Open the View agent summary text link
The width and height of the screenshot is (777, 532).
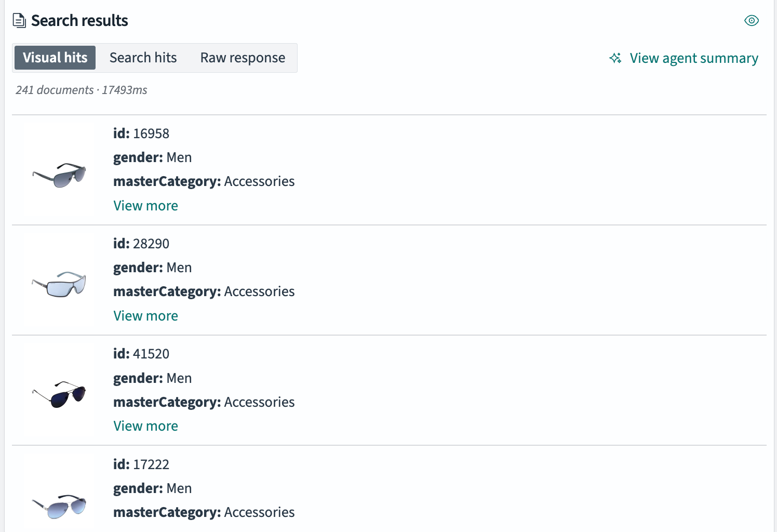(693, 58)
